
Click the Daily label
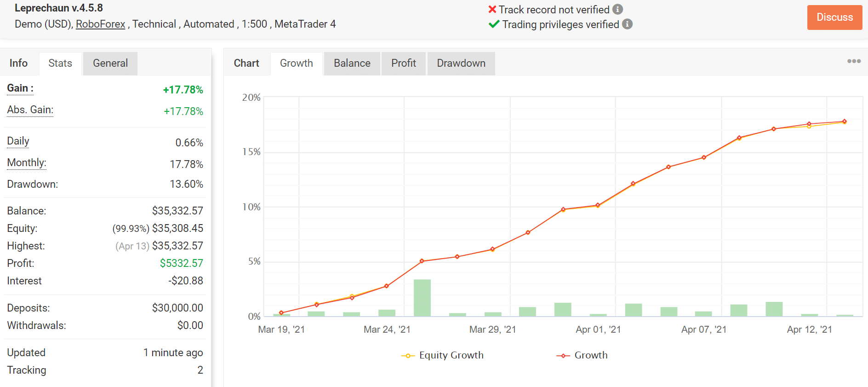pyautogui.click(x=18, y=141)
